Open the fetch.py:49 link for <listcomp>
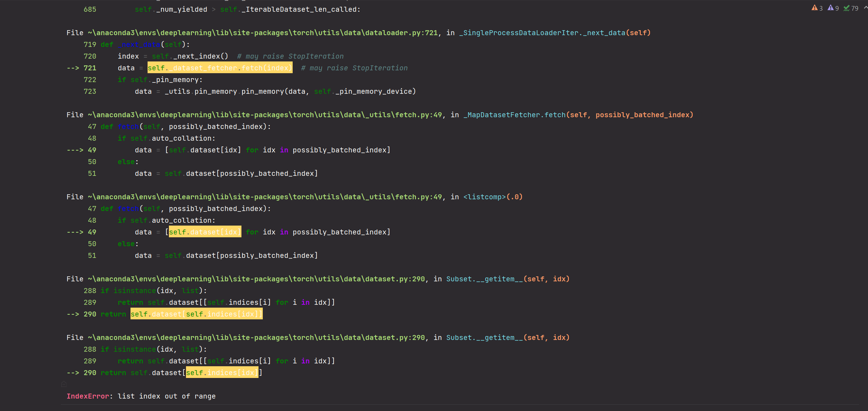868x411 pixels. 265,197
